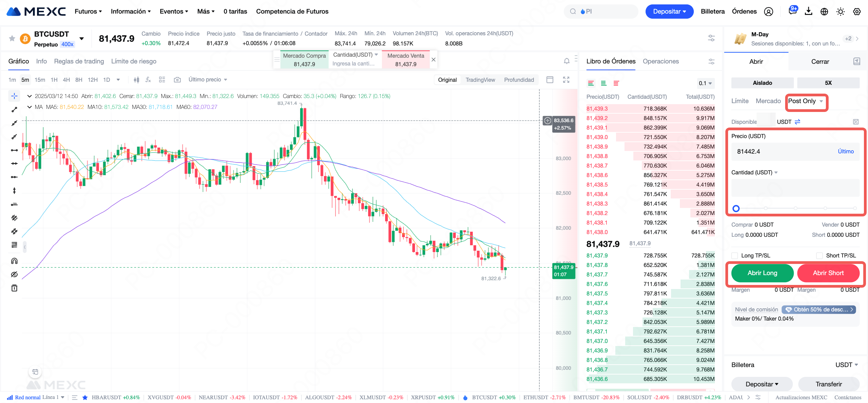Show sell-only order book view
868x403 pixels.
pyautogui.click(x=616, y=83)
